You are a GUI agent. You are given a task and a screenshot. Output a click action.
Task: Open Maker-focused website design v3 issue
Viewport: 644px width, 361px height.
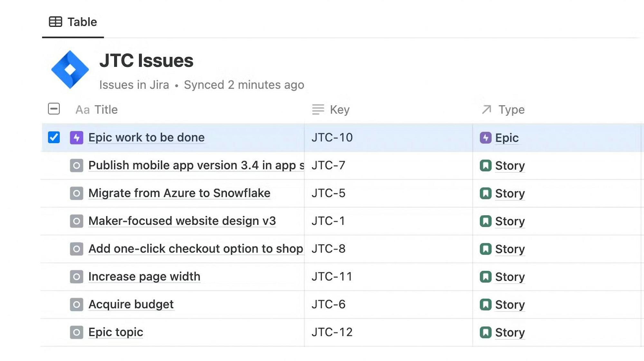coord(182,221)
